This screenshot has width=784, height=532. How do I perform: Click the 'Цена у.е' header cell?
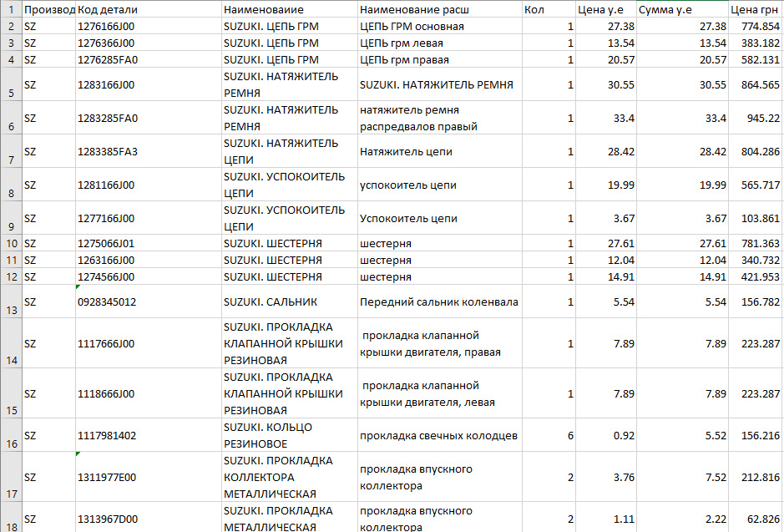(606, 9)
